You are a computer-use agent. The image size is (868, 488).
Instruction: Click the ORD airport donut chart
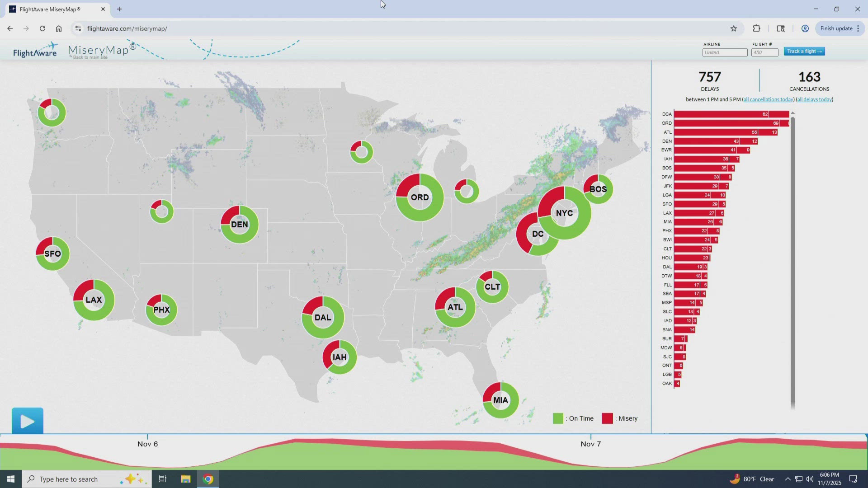(x=420, y=197)
